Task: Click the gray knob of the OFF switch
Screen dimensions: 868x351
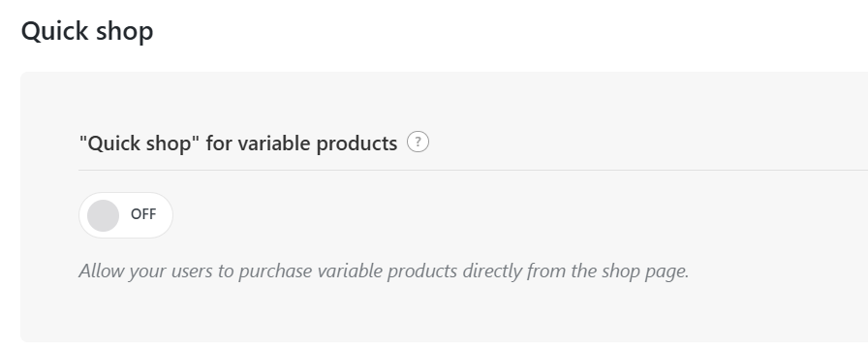Action: 103,215
